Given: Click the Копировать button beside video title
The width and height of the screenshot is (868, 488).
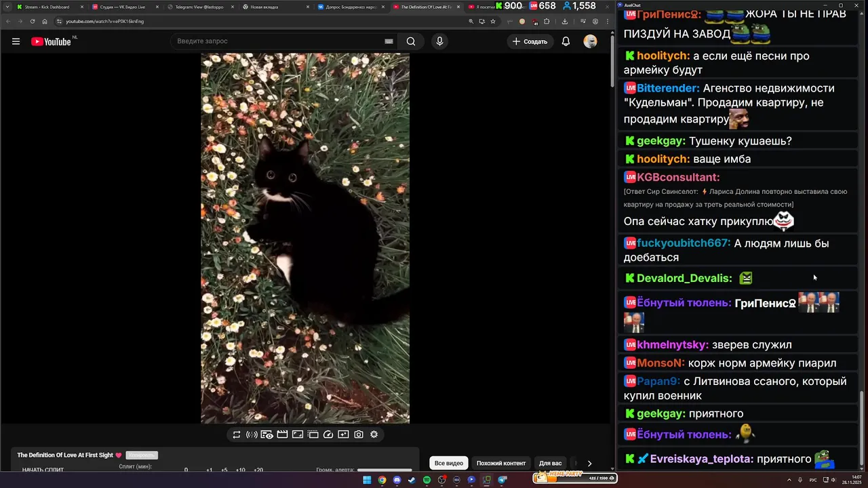Looking at the screenshot, I should [142, 455].
